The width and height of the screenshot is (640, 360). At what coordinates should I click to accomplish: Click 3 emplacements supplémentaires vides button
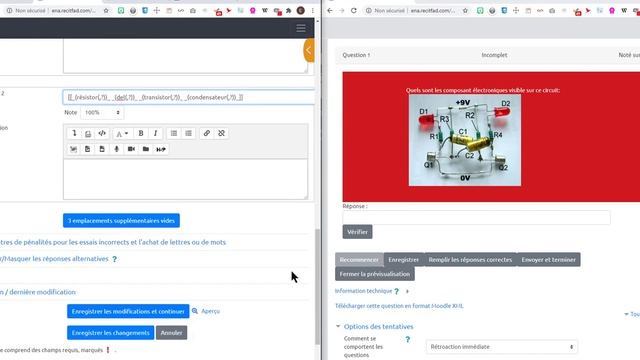pos(121,220)
